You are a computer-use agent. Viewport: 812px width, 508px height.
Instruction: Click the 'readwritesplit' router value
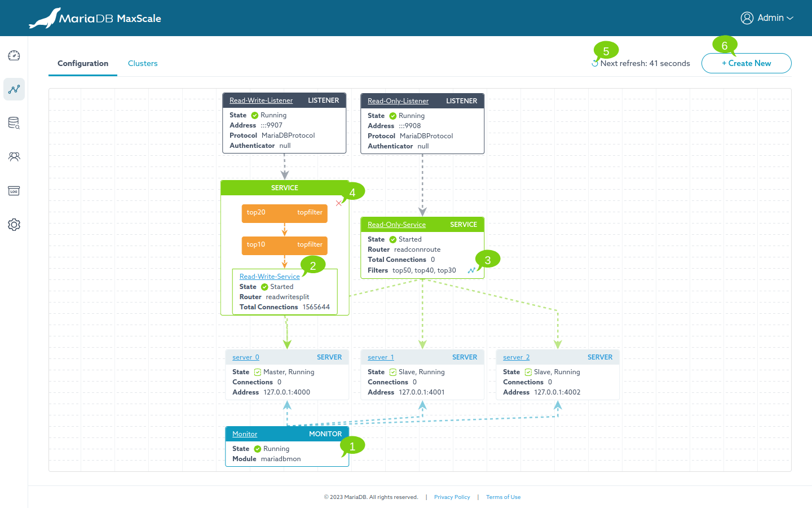pyautogui.click(x=288, y=297)
